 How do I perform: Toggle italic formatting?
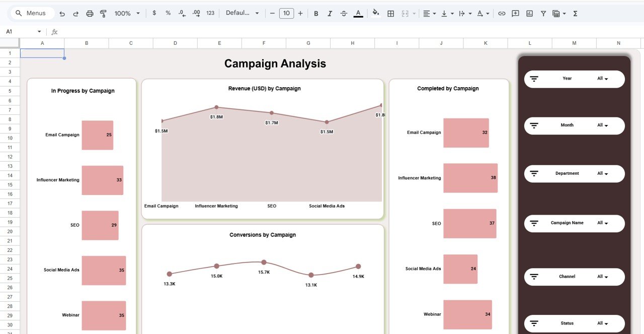coord(330,13)
